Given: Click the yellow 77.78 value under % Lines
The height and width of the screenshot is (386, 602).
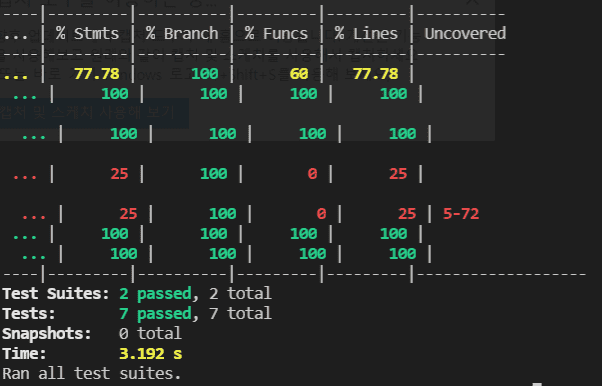Looking at the screenshot, I should coord(375,74).
